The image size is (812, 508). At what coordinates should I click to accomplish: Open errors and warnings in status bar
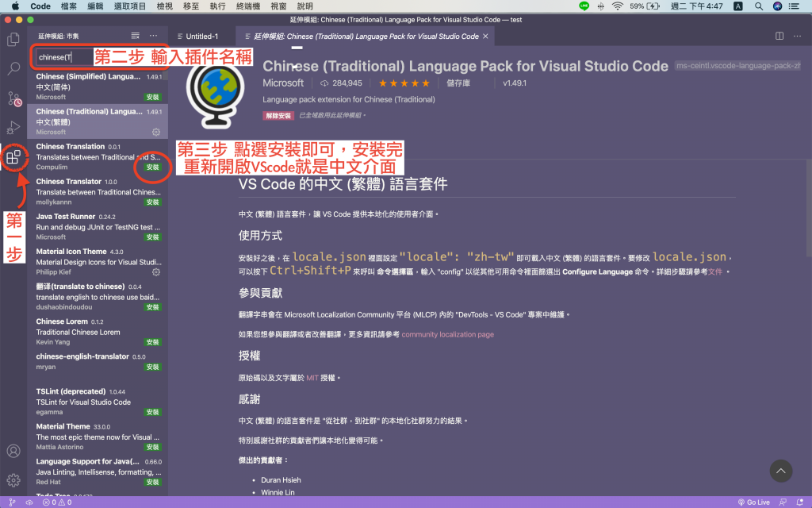[57, 502]
